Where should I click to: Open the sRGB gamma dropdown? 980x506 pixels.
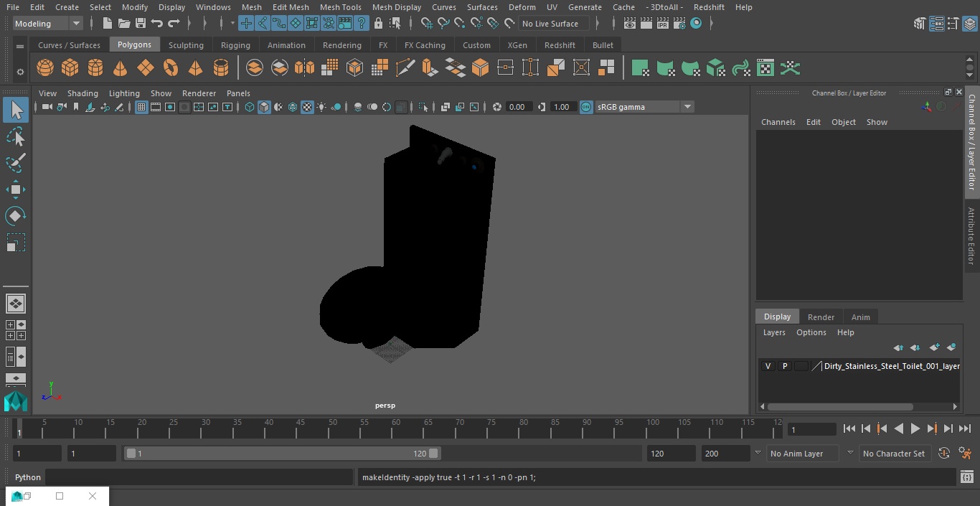click(x=644, y=107)
